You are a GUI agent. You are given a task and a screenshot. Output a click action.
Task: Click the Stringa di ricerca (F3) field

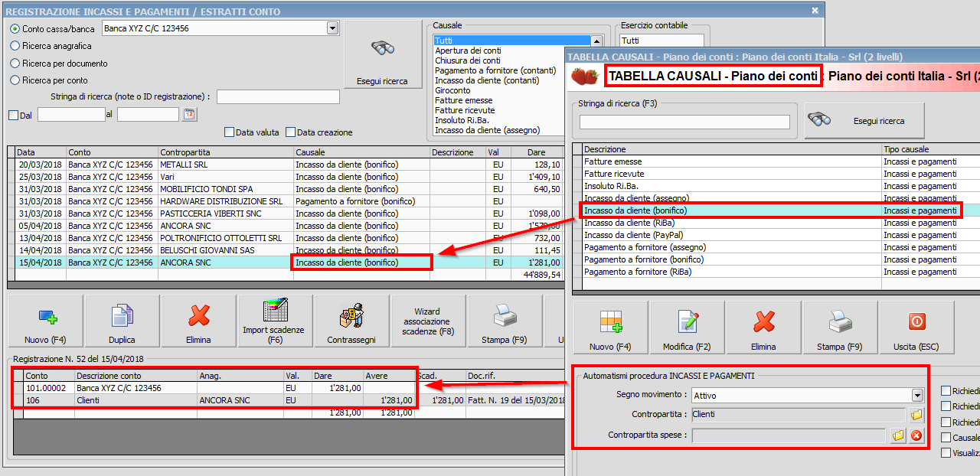(684, 122)
